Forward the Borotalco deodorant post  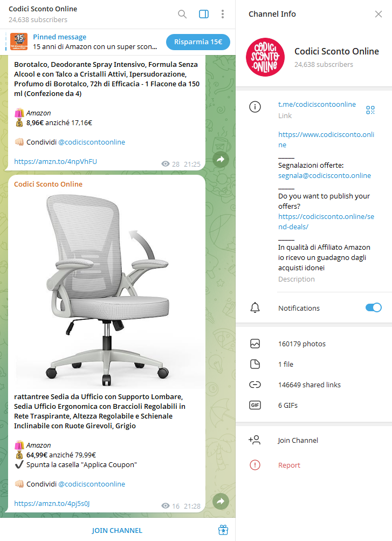[221, 160]
